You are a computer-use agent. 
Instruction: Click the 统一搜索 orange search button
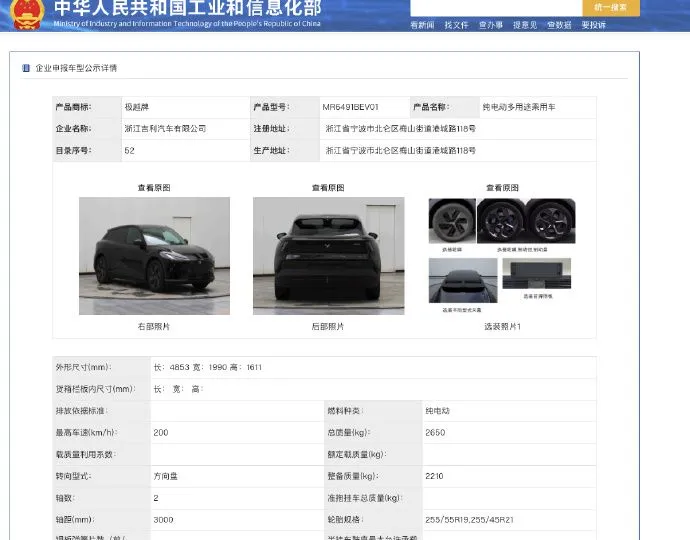coord(611,7)
